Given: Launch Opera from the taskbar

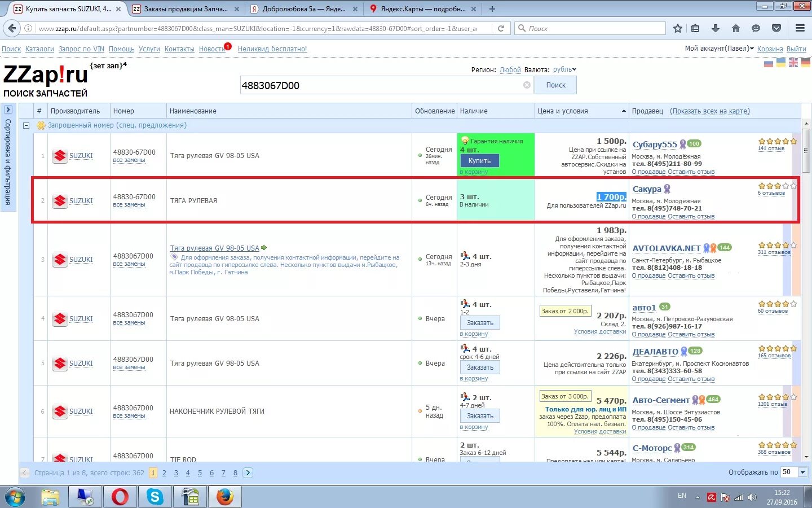Looking at the screenshot, I should [x=120, y=497].
